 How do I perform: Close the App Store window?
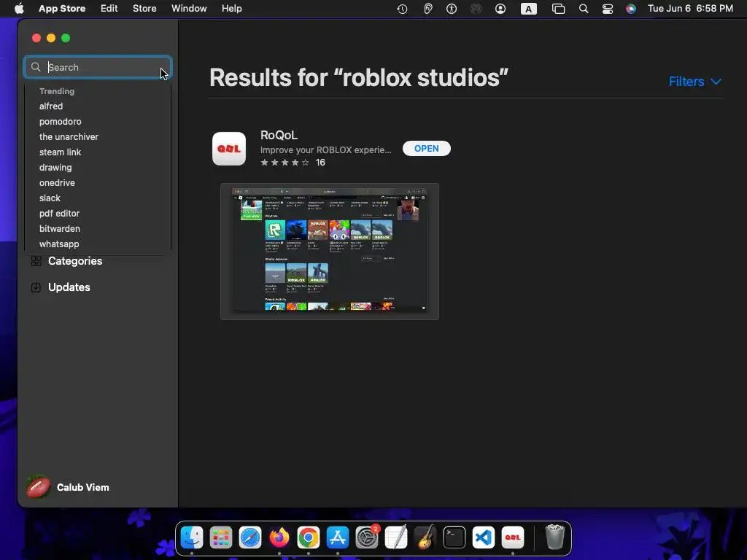pos(36,38)
